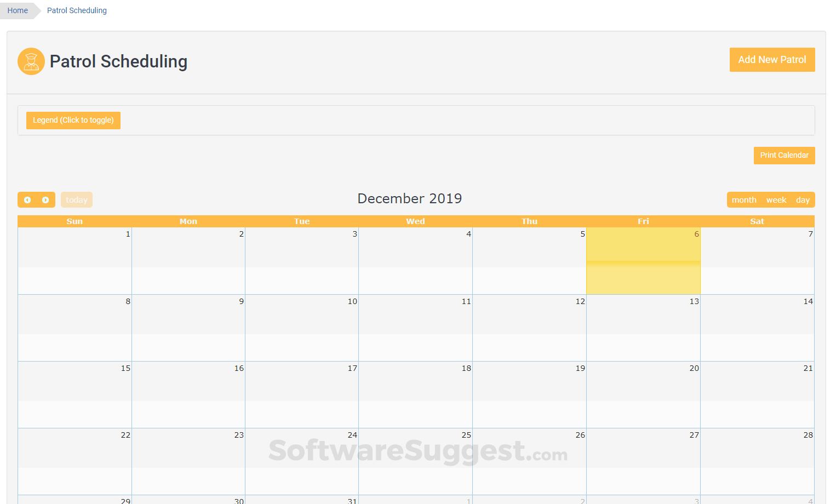The image size is (836, 504).
Task: Toggle the Legend panel
Action: 73,121
